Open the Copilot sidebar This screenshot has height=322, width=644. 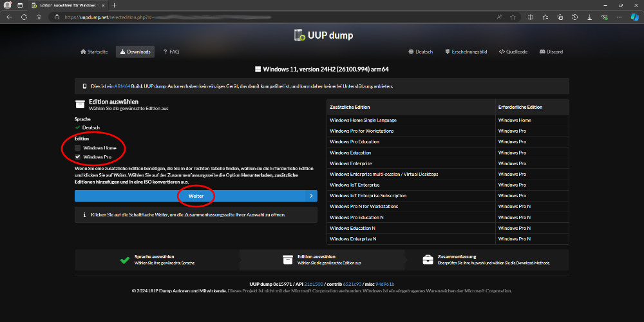click(635, 17)
